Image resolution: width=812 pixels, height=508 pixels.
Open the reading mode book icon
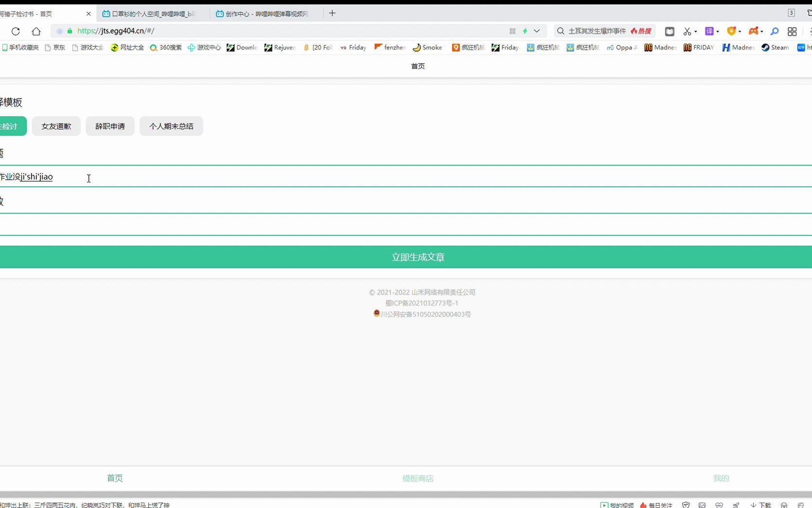click(x=670, y=31)
